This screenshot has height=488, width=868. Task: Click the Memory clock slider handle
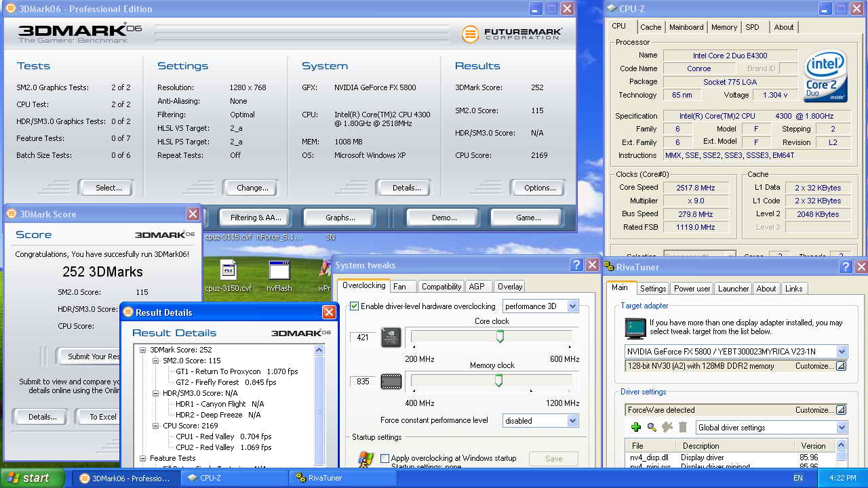(x=498, y=381)
